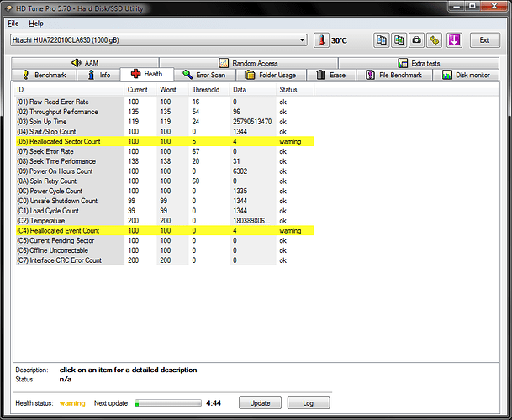Switch to the File Benchmark tab
The width and height of the screenshot is (512, 420).
[394, 75]
